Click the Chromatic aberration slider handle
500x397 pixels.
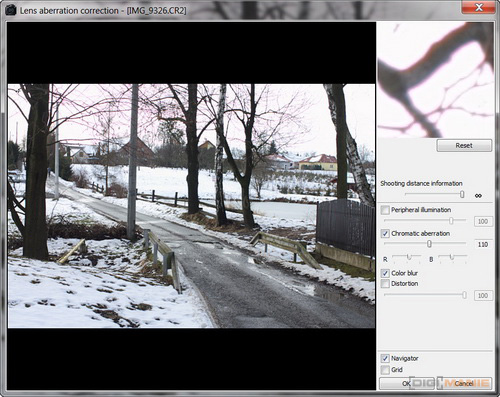[x=429, y=244]
